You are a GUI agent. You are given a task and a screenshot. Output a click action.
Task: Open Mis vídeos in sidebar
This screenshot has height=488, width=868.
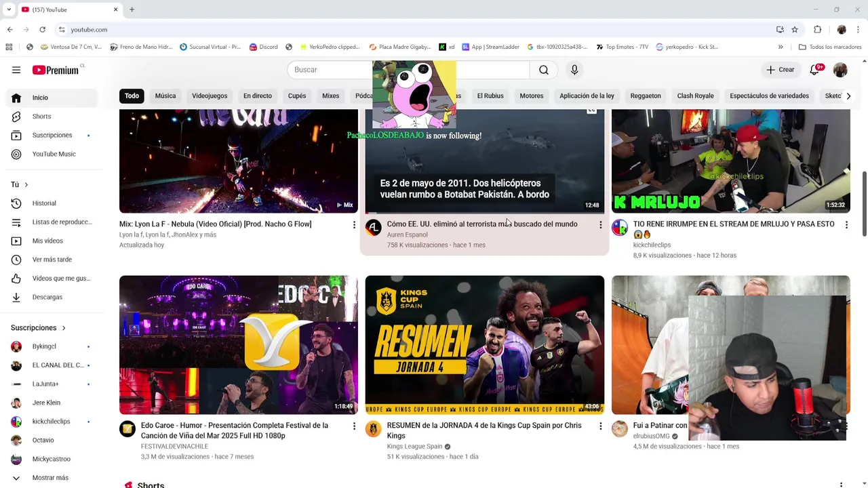pos(52,241)
